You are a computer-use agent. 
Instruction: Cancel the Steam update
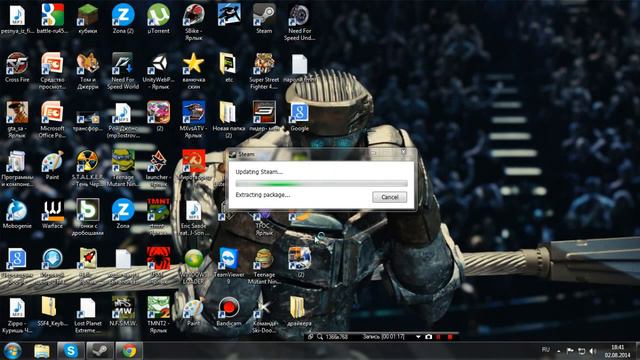pyautogui.click(x=389, y=197)
